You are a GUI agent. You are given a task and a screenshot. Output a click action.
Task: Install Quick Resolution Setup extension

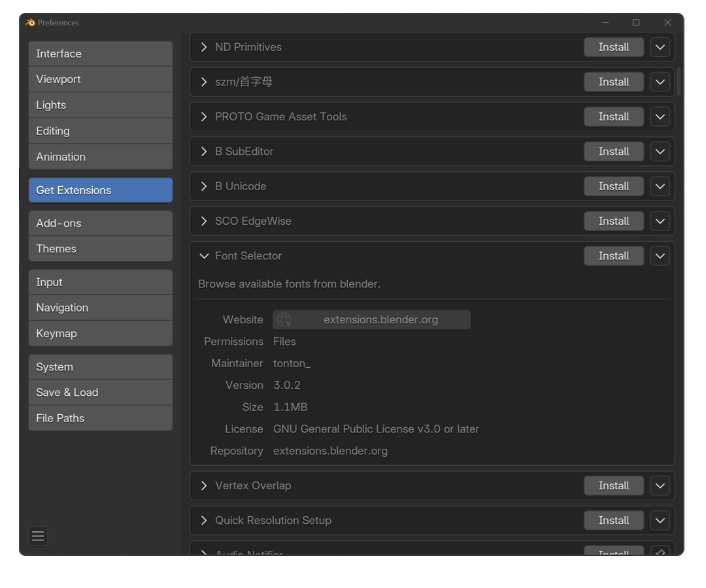point(614,521)
